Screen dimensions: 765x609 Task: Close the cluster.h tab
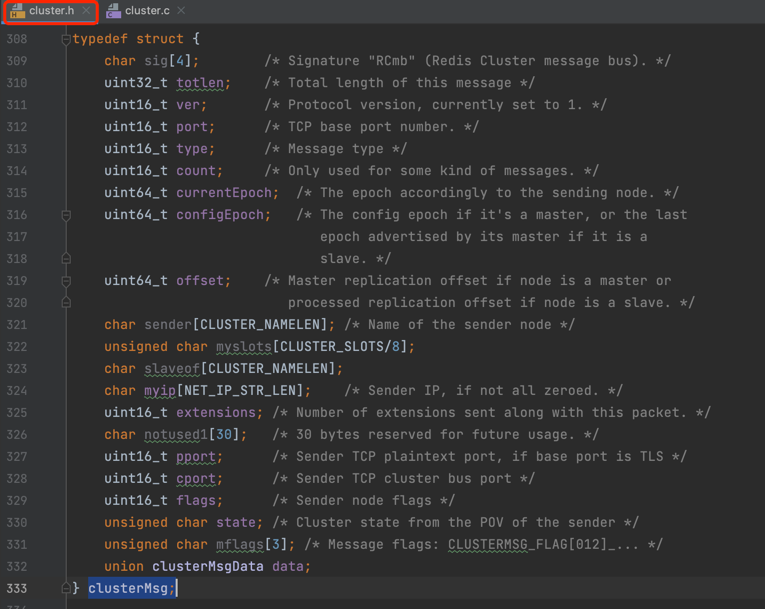click(86, 11)
